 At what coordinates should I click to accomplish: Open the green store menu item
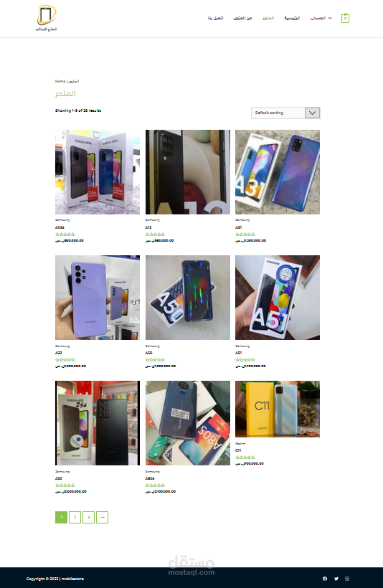point(268,18)
